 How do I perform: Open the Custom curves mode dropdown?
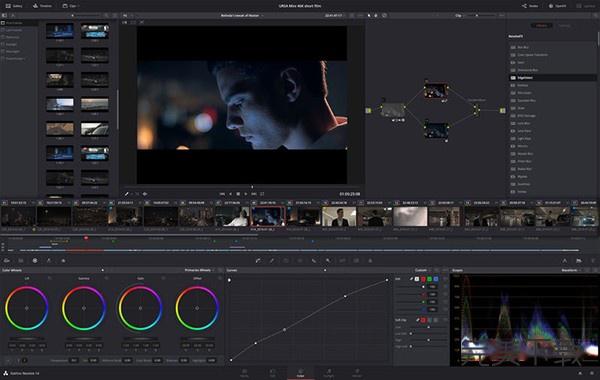click(422, 270)
